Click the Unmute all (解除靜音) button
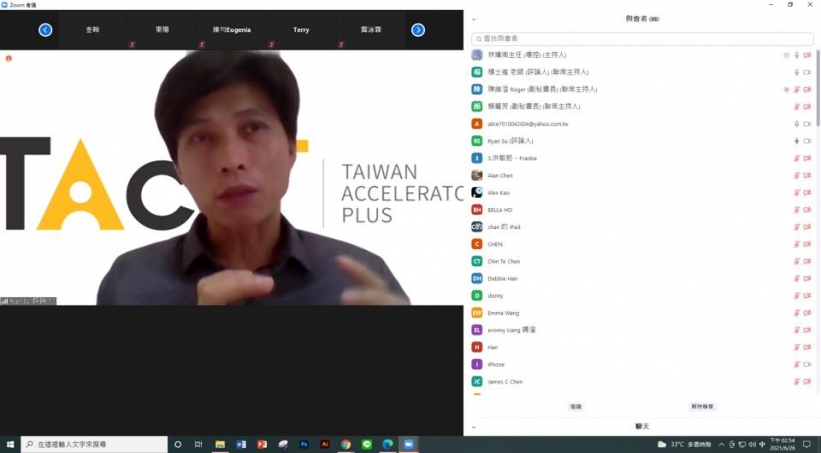The image size is (821, 453). coord(703,407)
